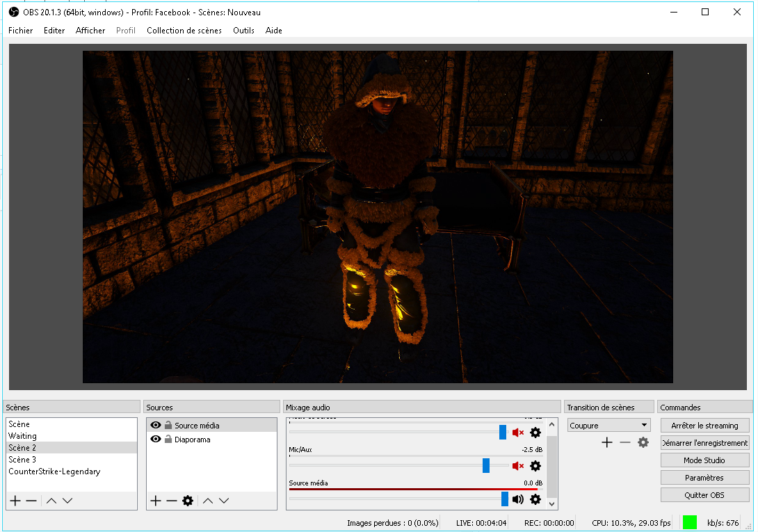758x532 pixels.
Task: Add a new scene with plus icon
Action: tap(15, 501)
